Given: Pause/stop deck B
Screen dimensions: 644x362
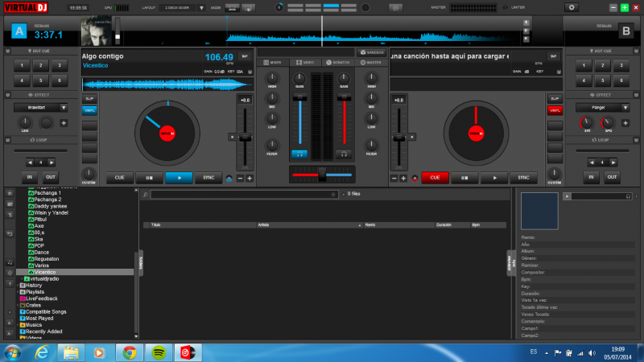Looking at the screenshot, I should click(464, 178).
